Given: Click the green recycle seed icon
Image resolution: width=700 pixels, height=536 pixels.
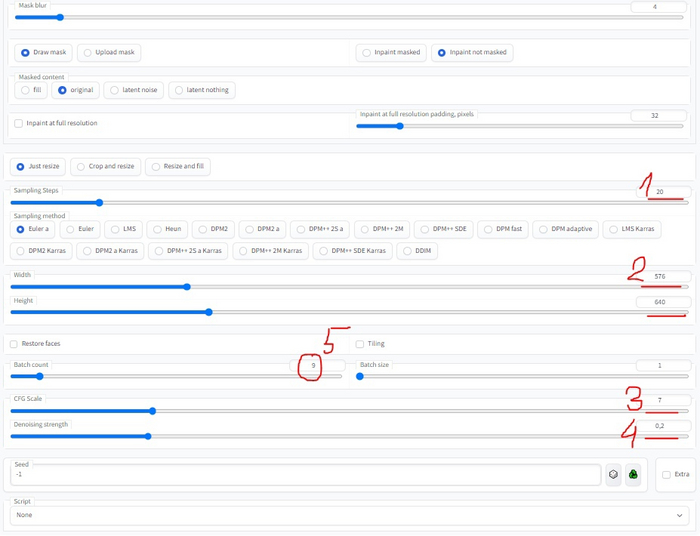Looking at the screenshot, I should tap(633, 474).
